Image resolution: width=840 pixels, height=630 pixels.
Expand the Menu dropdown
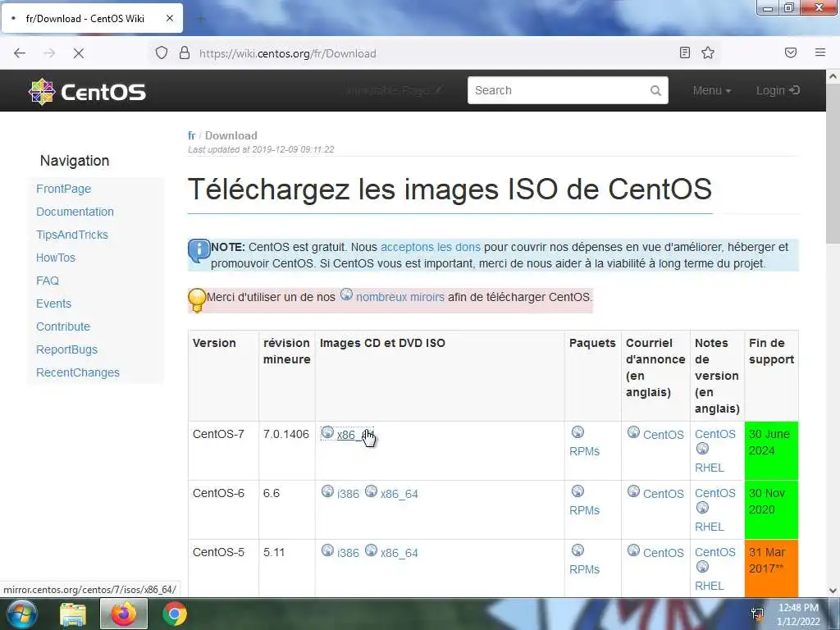tap(711, 90)
